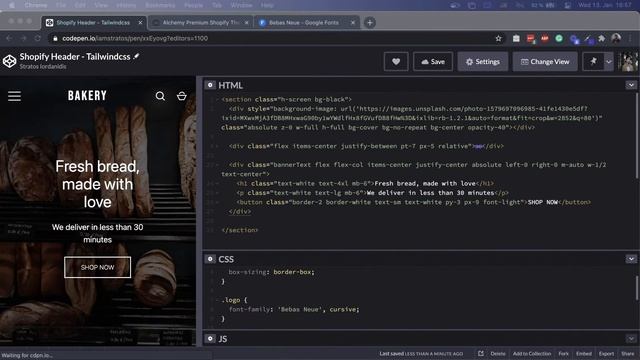This screenshot has height=360, width=640.
Task: Fork this pen from footer
Action: click(x=563, y=353)
